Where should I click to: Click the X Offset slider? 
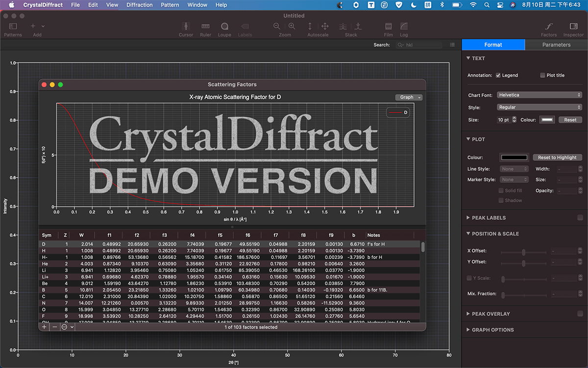[x=523, y=252]
